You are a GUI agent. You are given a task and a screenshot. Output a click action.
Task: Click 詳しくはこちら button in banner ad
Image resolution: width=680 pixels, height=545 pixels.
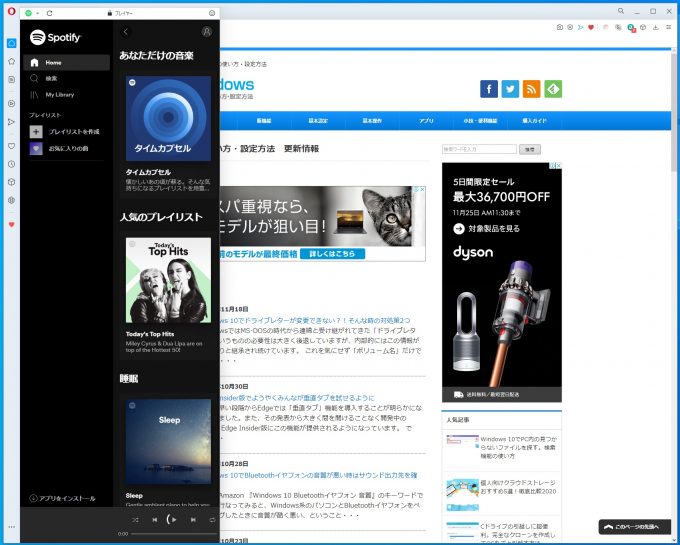pos(332,254)
